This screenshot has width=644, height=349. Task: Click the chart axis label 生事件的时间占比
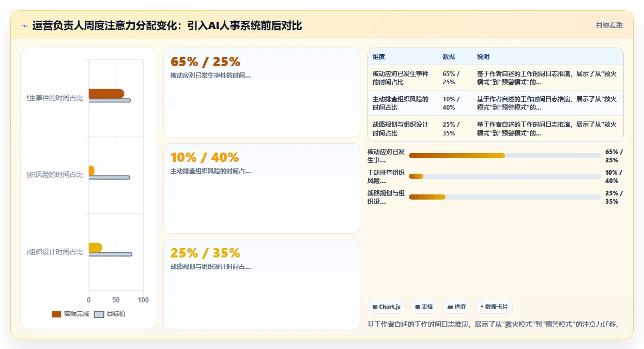55,98
